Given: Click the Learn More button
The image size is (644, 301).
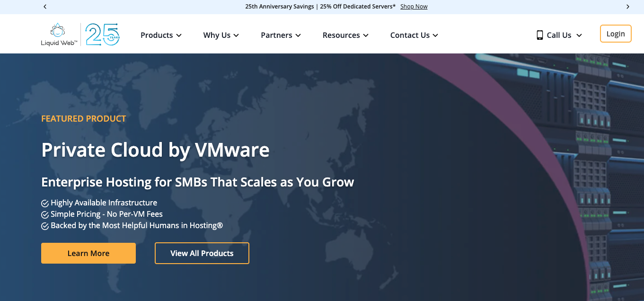Looking at the screenshot, I should coord(88,253).
